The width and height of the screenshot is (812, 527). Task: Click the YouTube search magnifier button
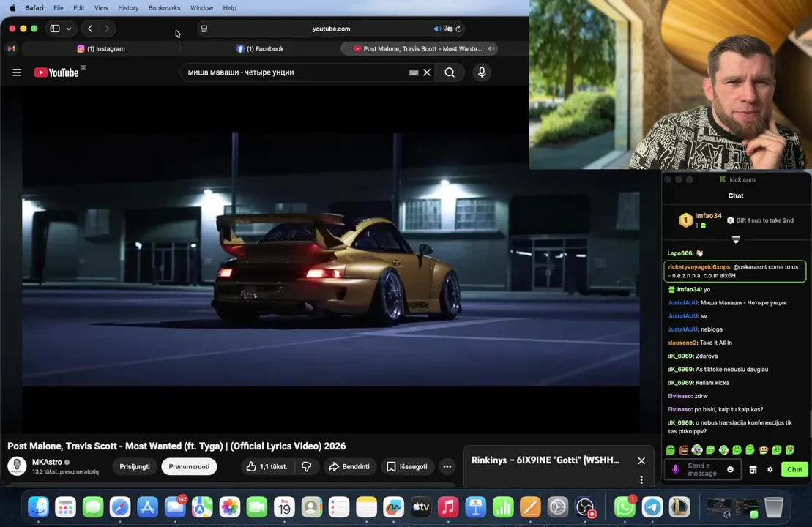coord(450,72)
